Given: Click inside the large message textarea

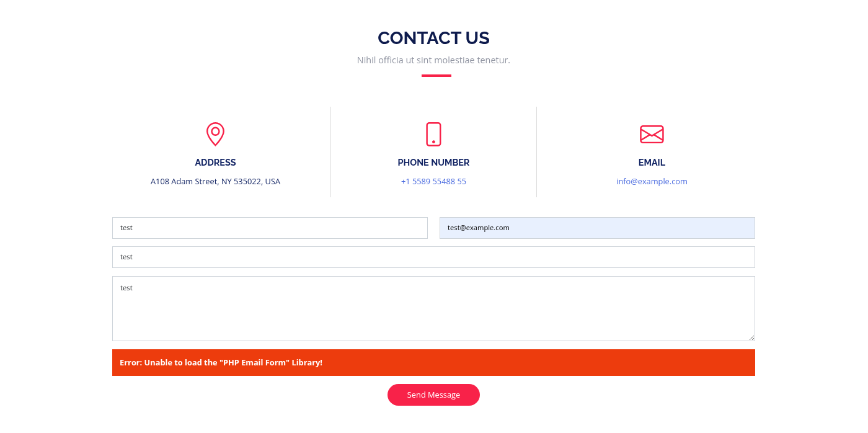Looking at the screenshot, I should [433, 308].
